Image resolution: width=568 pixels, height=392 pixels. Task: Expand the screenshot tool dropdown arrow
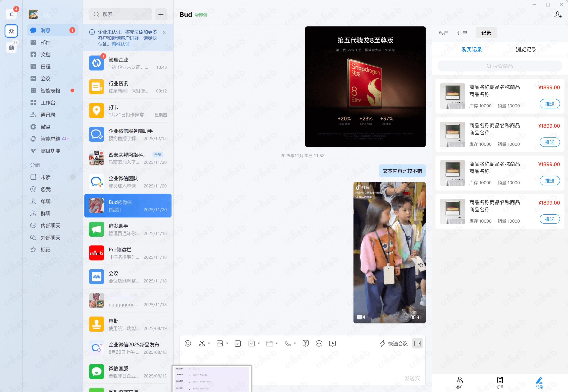coord(209,343)
